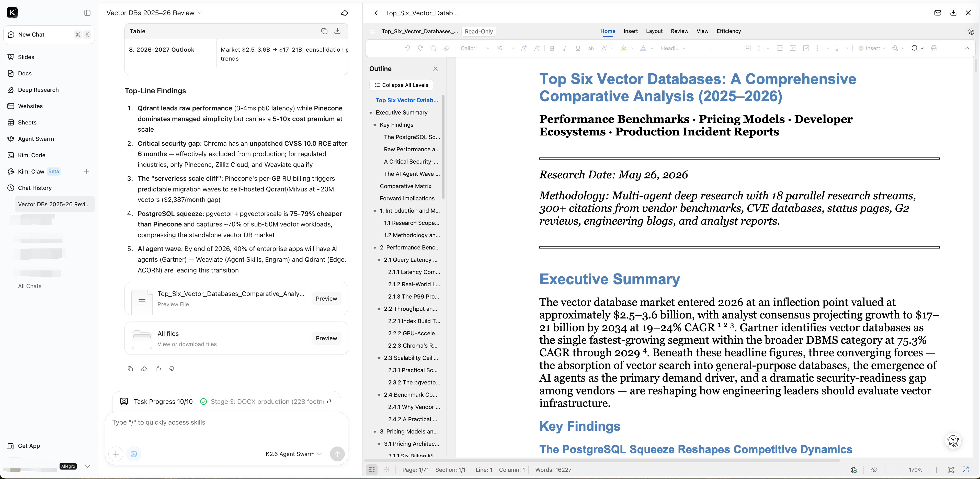This screenshot has width=980, height=479.
Task: Toggle the left sidebar panel
Action: click(87, 13)
